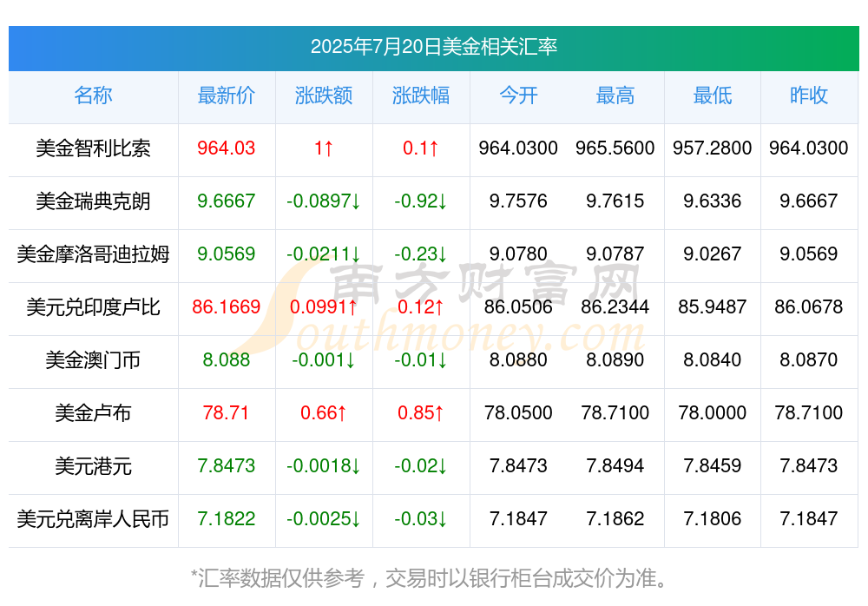Click the 名称 column header
Screen dimensions: 868x606
click(93, 96)
